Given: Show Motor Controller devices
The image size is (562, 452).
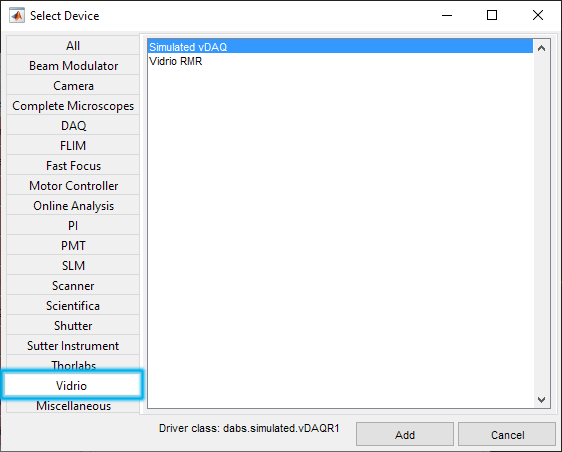Looking at the screenshot, I should point(73,185).
